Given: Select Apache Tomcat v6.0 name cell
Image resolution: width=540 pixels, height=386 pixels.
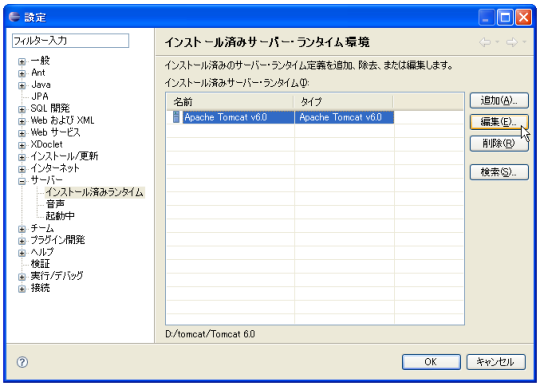Looking at the screenshot, I should (238, 117).
